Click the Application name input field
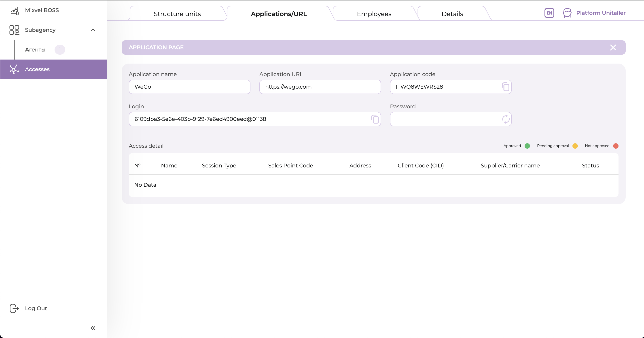 (189, 87)
